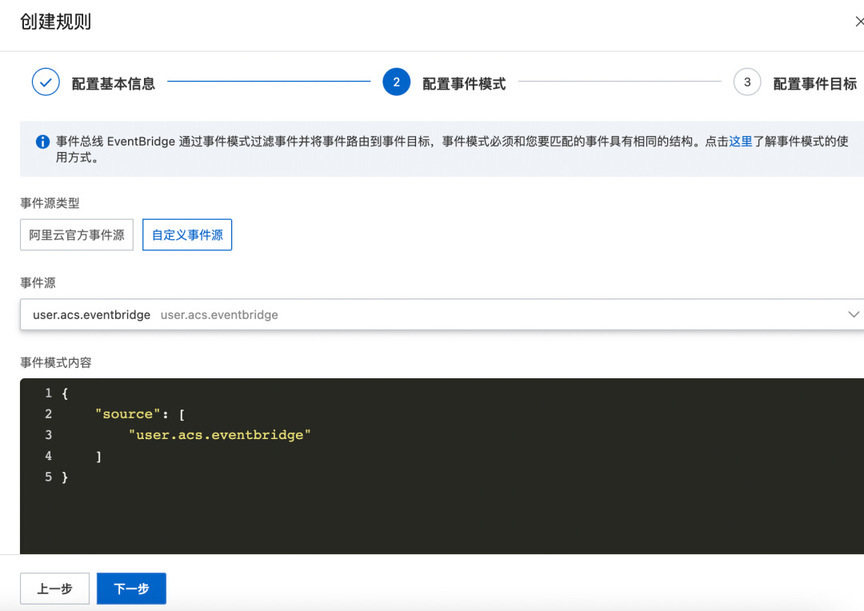Viewport: 864px width, 611px height.
Task: Click the 事件模式内容 label
Action: click(x=56, y=363)
